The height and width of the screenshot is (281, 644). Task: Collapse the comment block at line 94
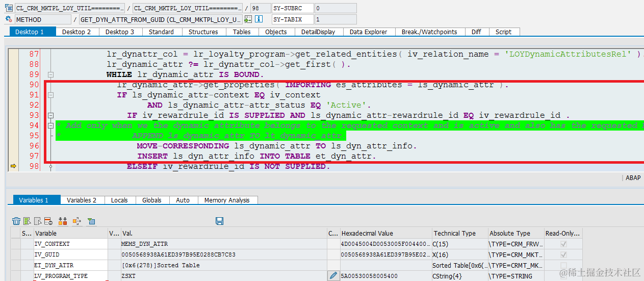tap(50, 125)
